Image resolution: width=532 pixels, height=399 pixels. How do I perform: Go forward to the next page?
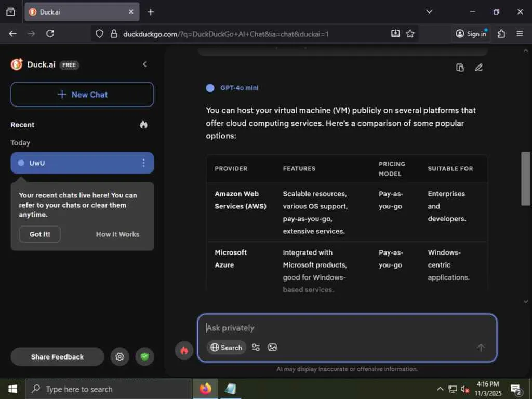point(31,34)
